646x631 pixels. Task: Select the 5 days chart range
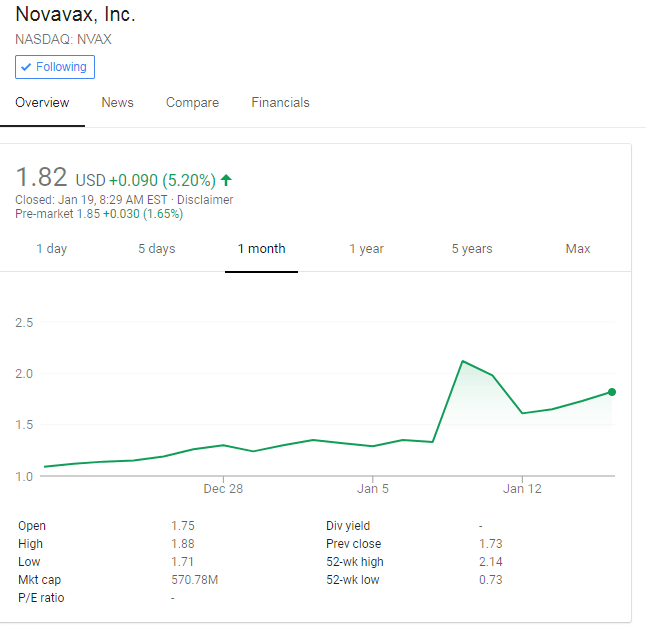point(156,249)
